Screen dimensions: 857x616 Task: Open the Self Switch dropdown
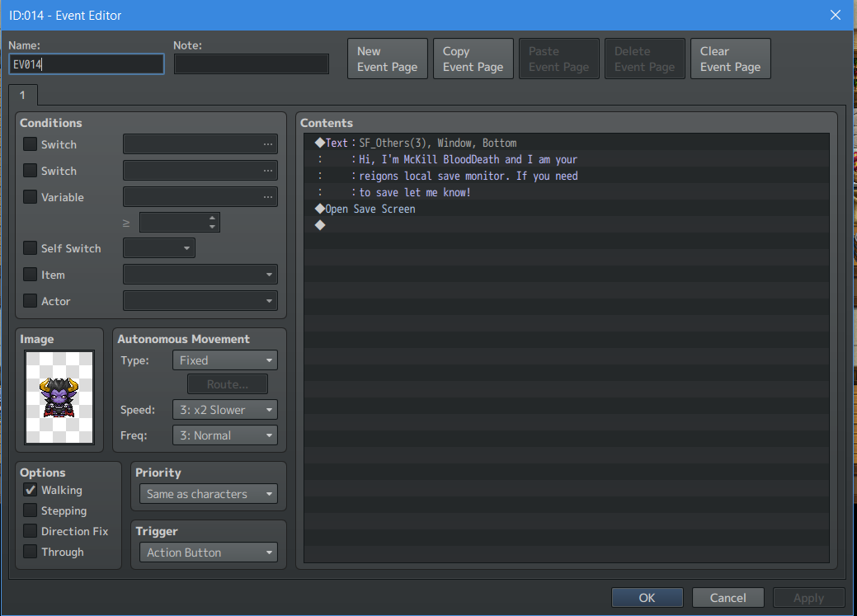tap(159, 248)
